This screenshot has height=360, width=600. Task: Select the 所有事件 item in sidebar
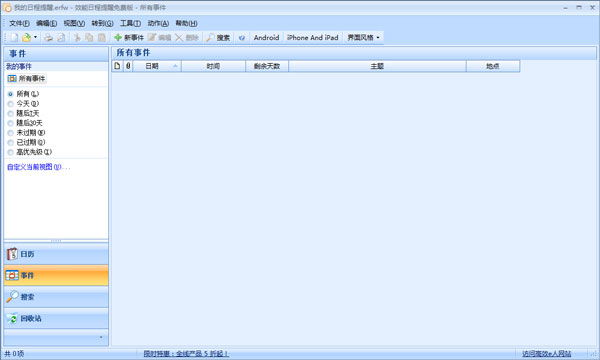pos(26,78)
